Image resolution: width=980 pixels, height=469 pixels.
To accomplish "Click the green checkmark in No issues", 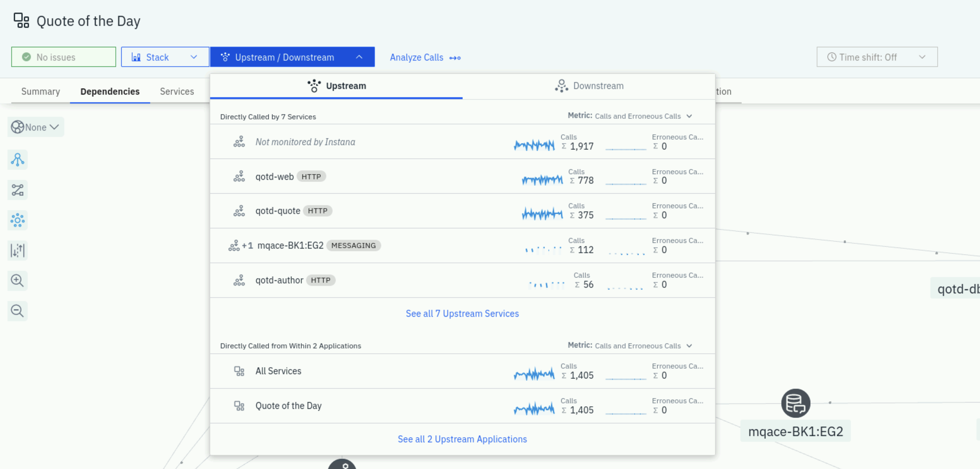I will click(x=26, y=57).
